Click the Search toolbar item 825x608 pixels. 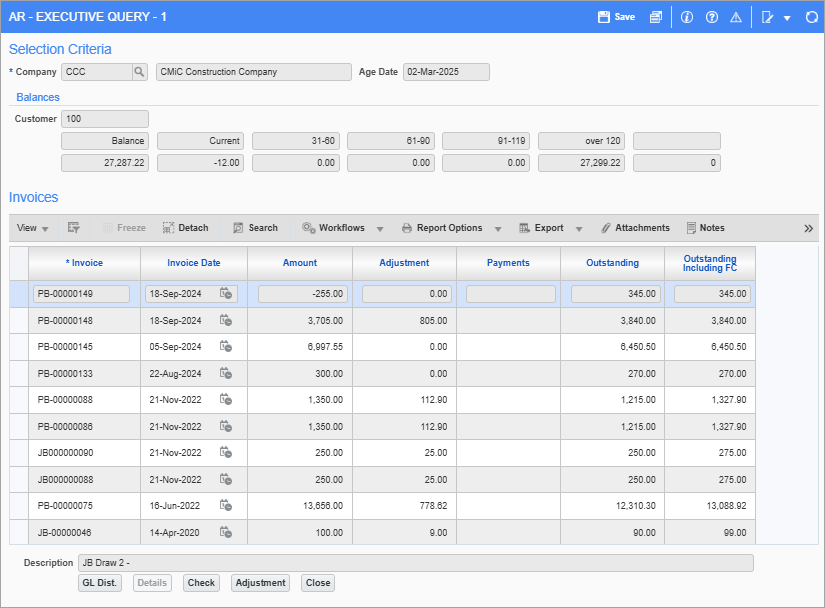click(x=255, y=228)
